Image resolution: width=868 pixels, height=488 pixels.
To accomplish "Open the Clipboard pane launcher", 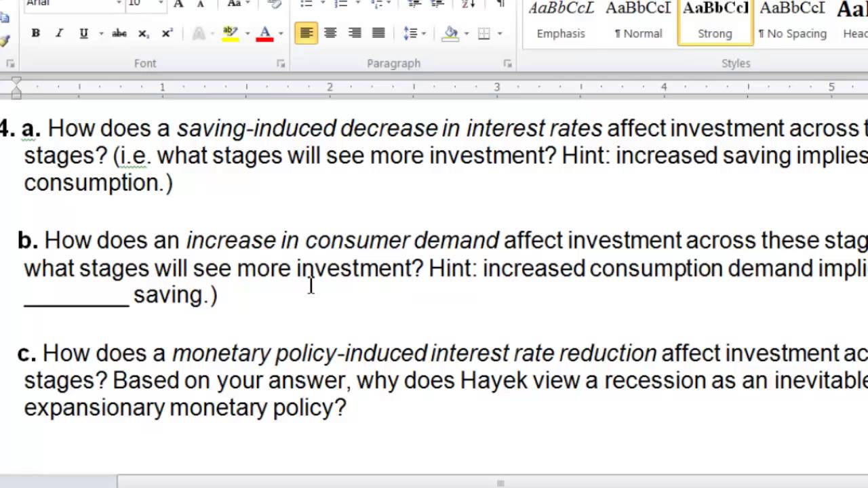I will click(x=9, y=63).
